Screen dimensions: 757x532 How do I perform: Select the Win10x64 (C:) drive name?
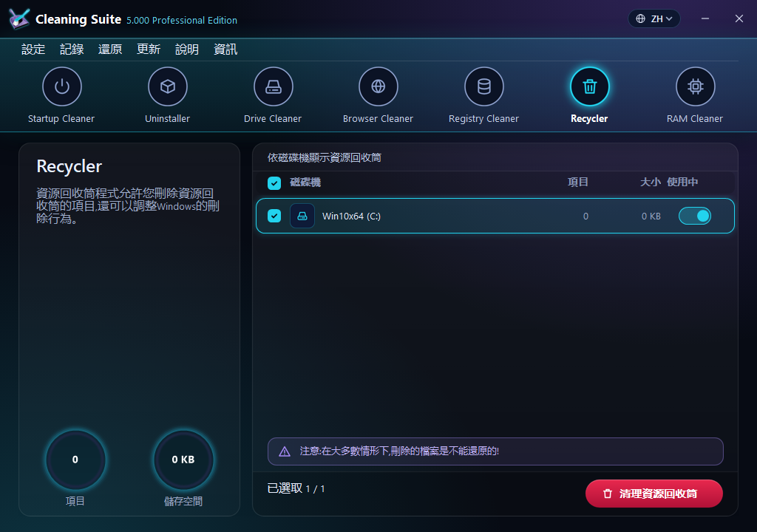tap(351, 216)
